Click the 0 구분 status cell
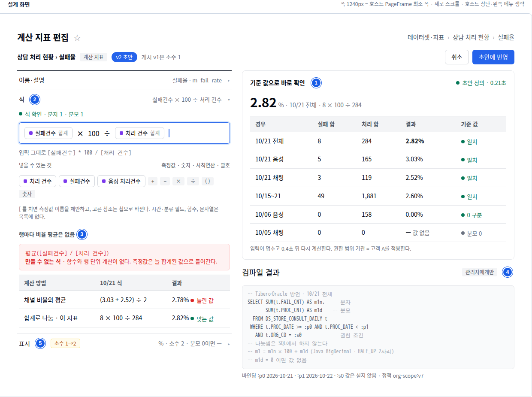This screenshot has width=532, height=397. pyautogui.click(x=472, y=215)
